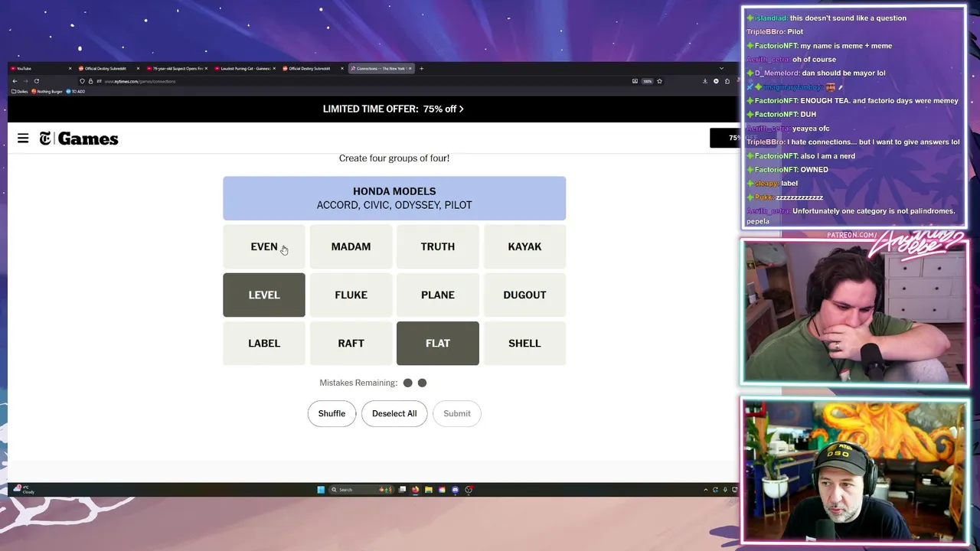Reload the current page

(x=36, y=81)
